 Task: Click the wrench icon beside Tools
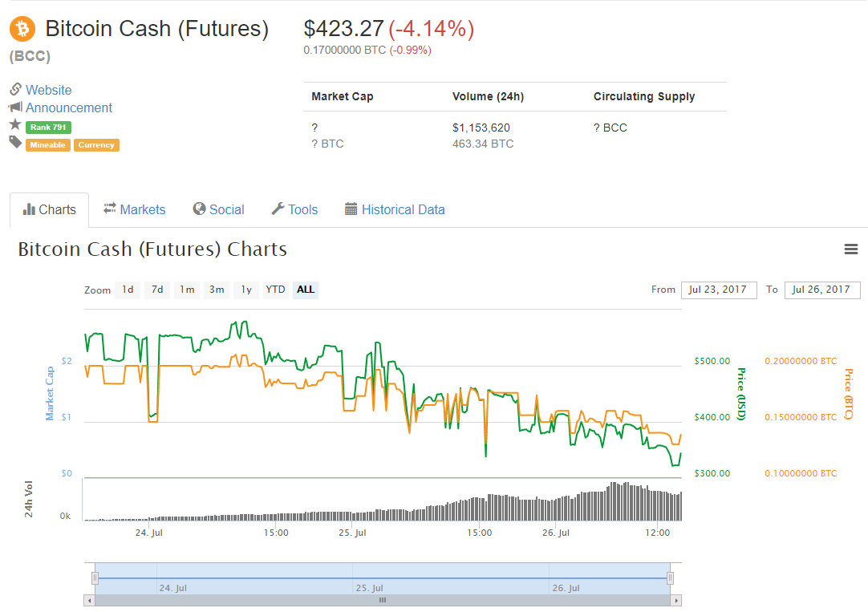coord(278,209)
